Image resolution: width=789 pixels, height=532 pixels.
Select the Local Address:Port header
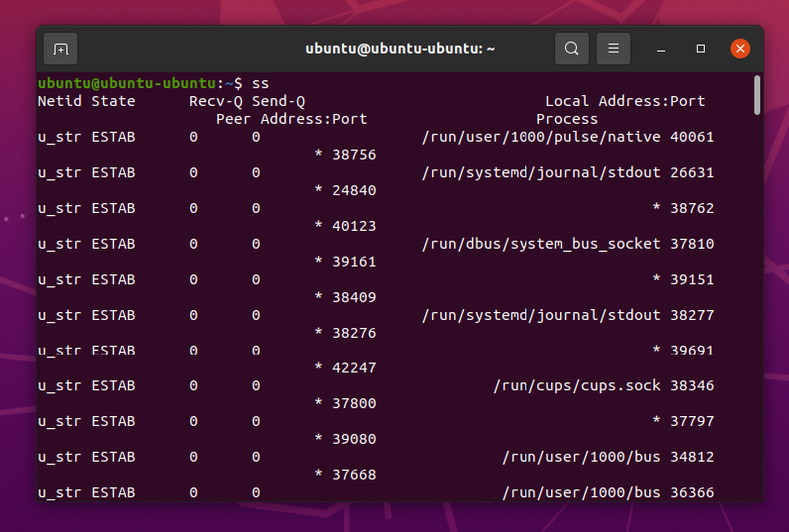click(x=625, y=101)
